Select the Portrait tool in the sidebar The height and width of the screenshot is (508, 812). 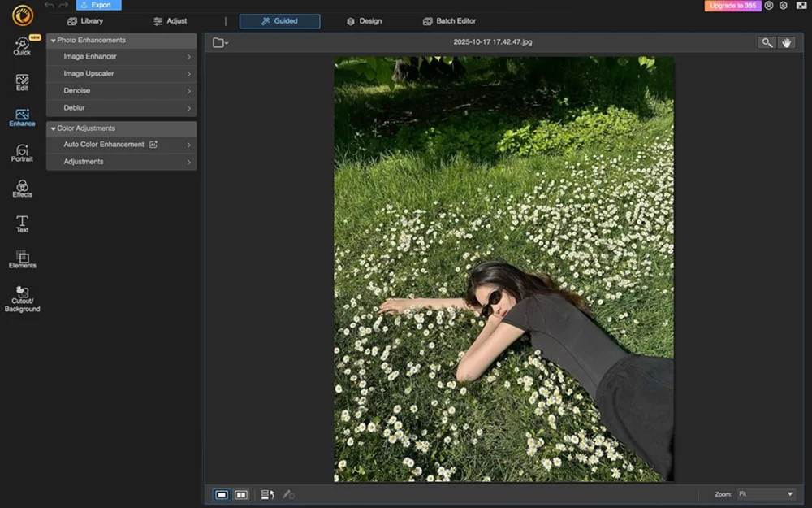22,153
